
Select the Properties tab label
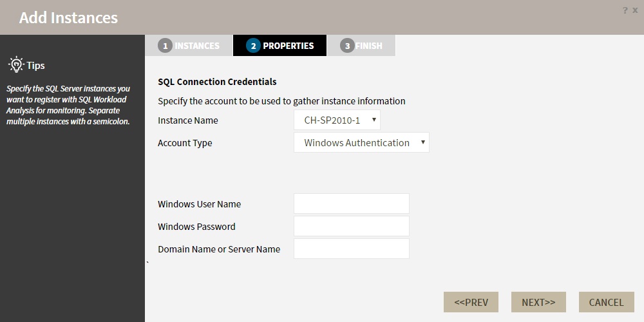pyautogui.click(x=289, y=46)
